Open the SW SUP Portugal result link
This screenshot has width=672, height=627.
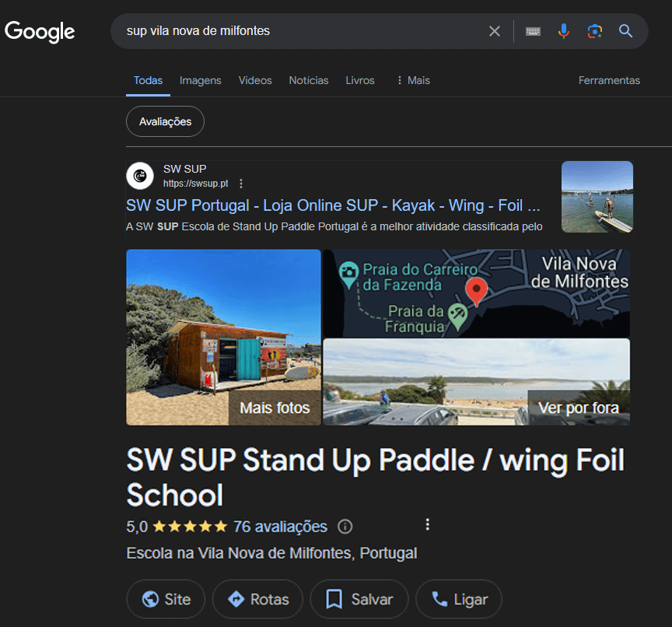pyautogui.click(x=333, y=205)
